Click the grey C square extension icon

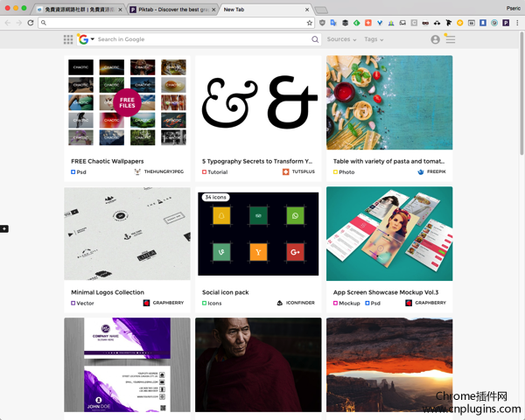[414, 23]
